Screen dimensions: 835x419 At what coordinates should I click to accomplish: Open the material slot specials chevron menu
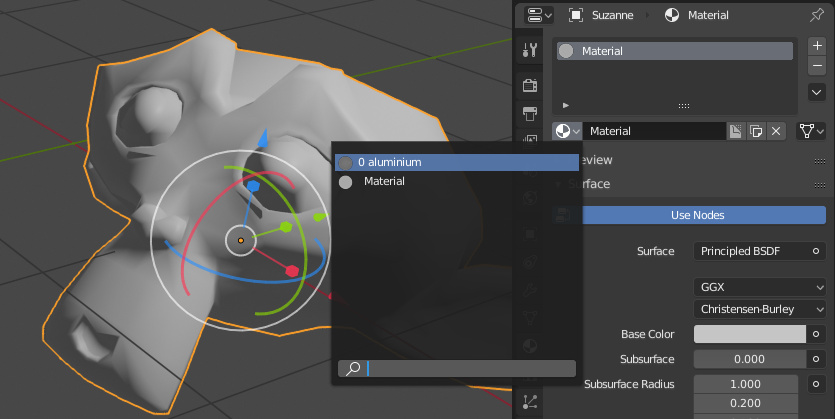pos(816,92)
